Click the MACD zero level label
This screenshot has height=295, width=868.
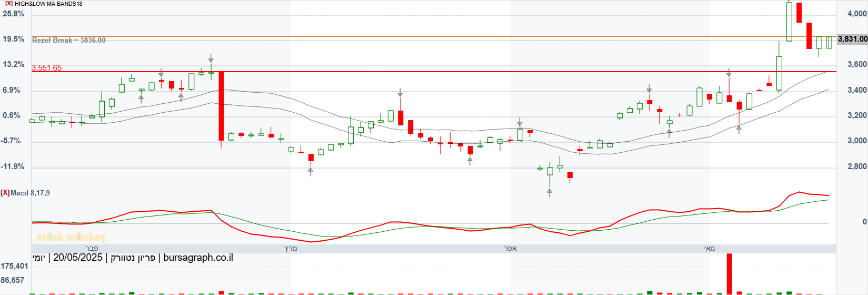[x=864, y=222]
